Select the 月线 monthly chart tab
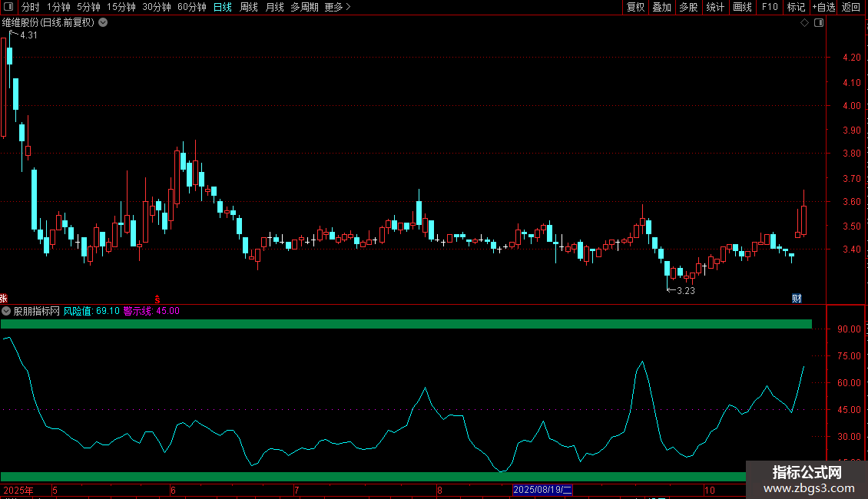Image resolution: width=868 pixels, height=499 pixels. 274,7
